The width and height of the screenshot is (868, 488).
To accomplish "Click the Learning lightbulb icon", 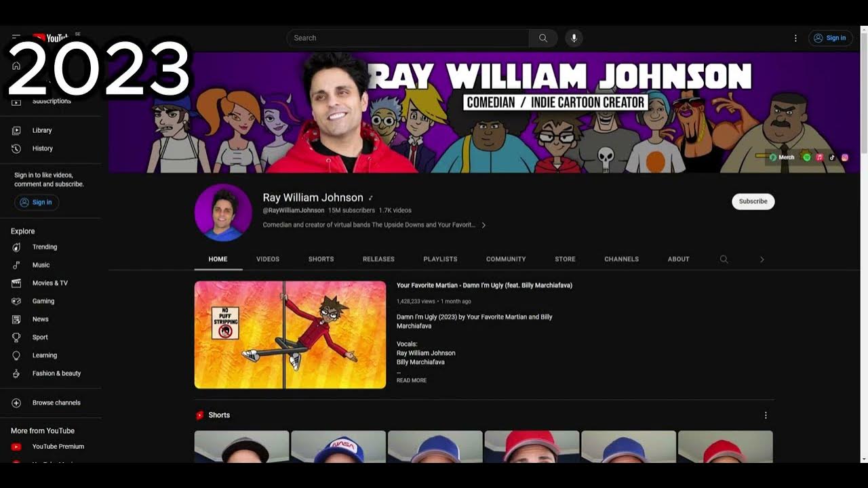I will pos(16,355).
